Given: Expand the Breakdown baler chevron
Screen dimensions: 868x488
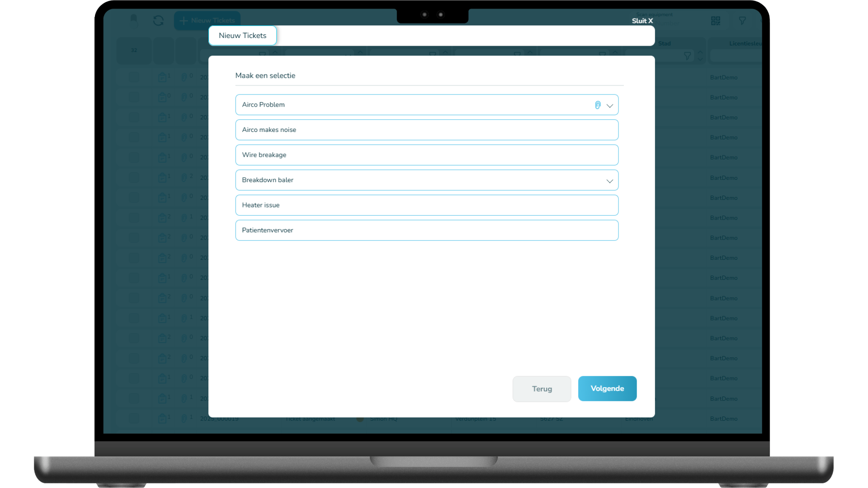Looking at the screenshot, I should (x=609, y=181).
